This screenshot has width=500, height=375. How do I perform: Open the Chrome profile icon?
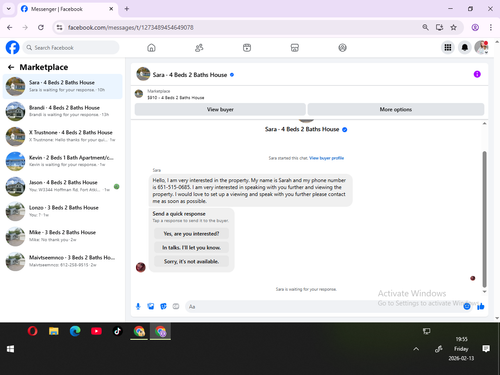[x=475, y=27]
